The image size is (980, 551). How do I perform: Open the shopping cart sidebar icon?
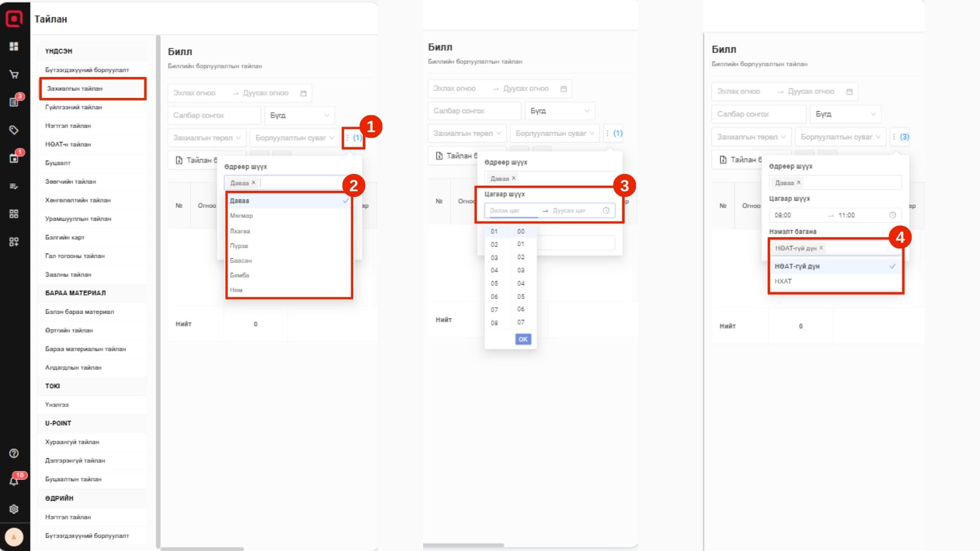(14, 74)
